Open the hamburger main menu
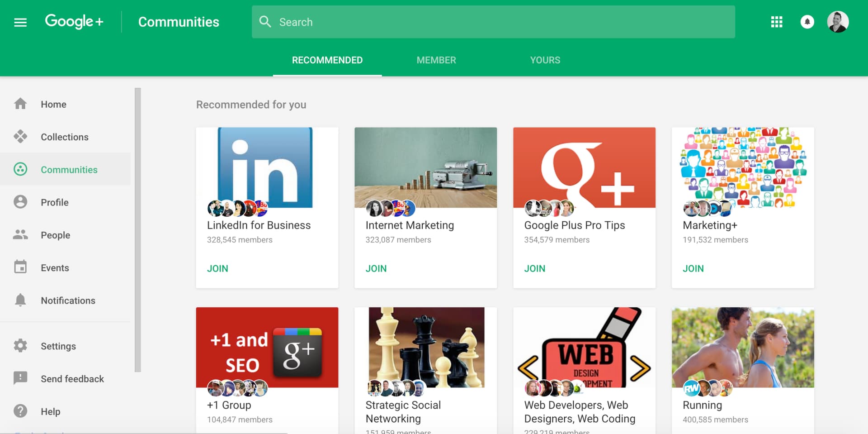 pyautogui.click(x=20, y=22)
